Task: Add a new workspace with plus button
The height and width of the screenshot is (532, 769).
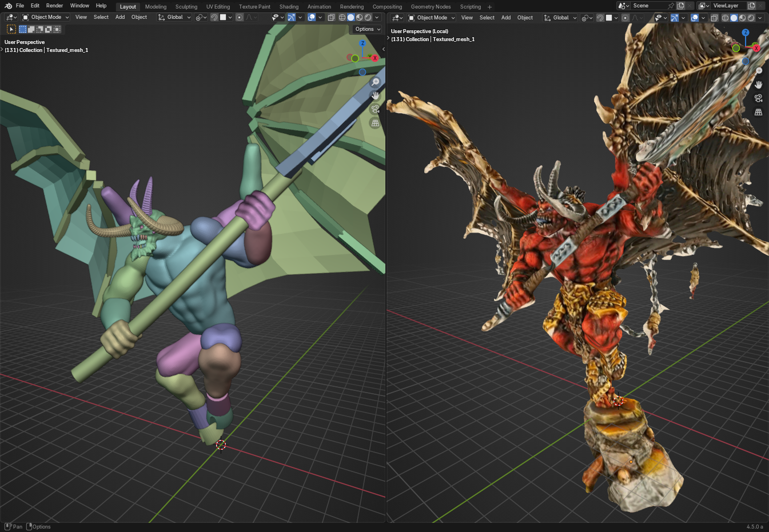Action: point(489,7)
